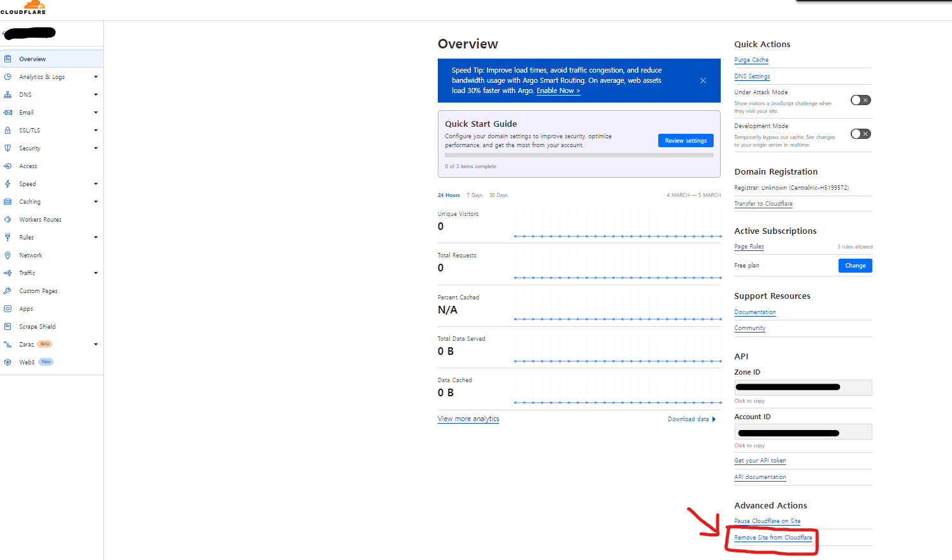952x560 pixels.
Task: Open the Page Rules subscription link
Action: (749, 247)
